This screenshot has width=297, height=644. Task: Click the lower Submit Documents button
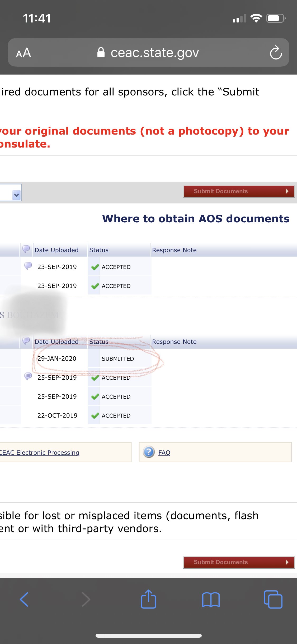pos(239,562)
